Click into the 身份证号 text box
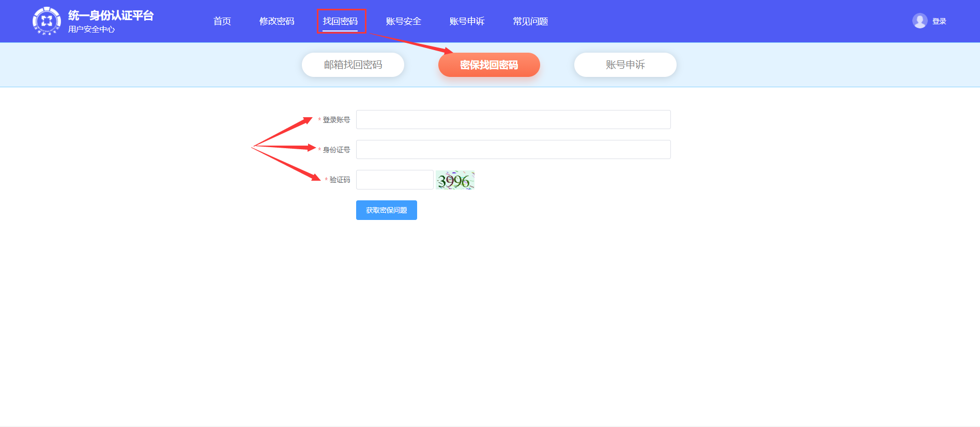The image size is (980, 427). point(513,150)
